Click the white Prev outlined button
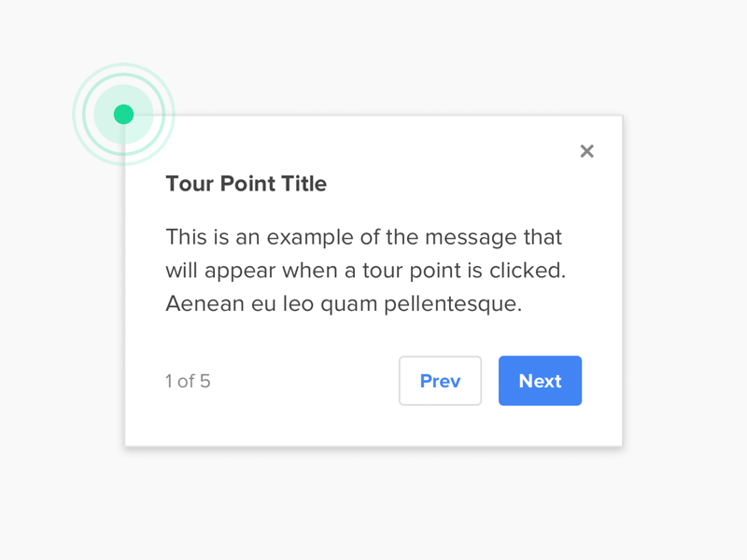 (x=440, y=381)
